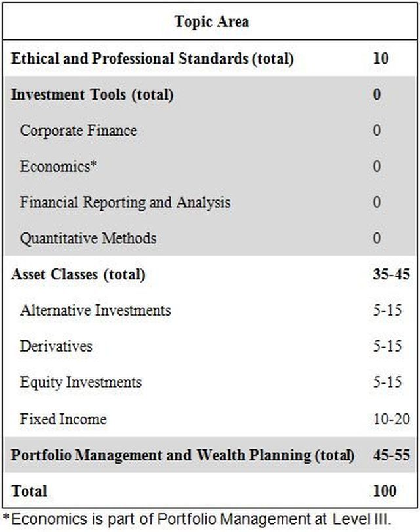The image size is (420, 532).
Task: Select the Asset Classes (total) label
Action: point(79,274)
